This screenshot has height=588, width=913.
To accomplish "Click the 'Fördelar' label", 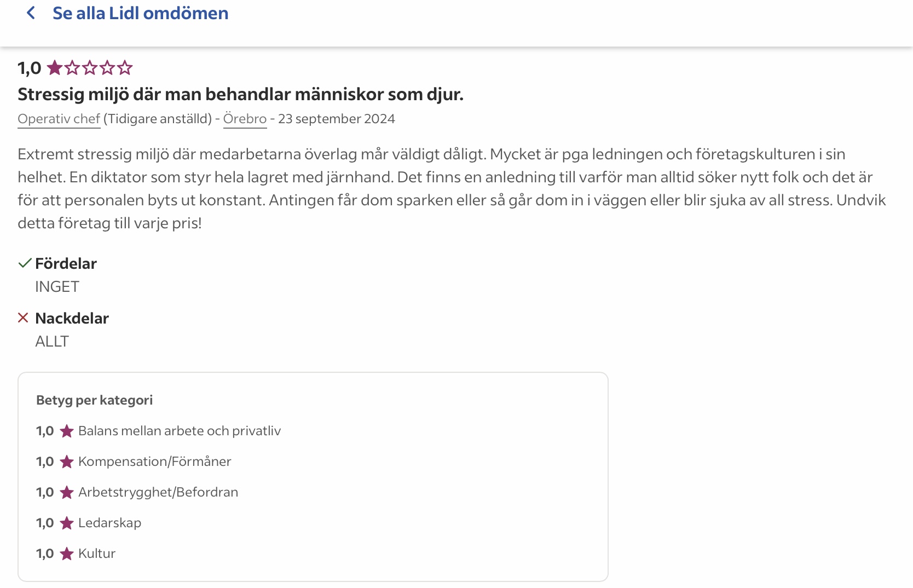I will [x=66, y=263].
